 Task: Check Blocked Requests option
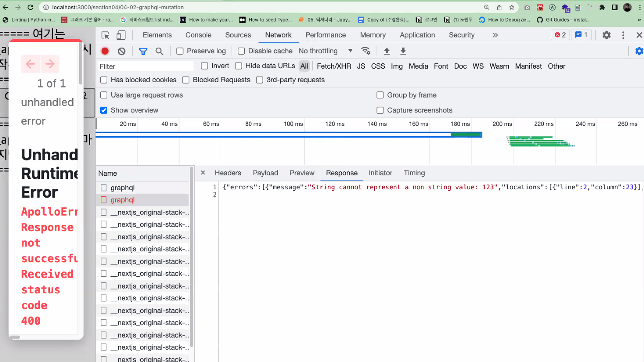tap(186, 80)
